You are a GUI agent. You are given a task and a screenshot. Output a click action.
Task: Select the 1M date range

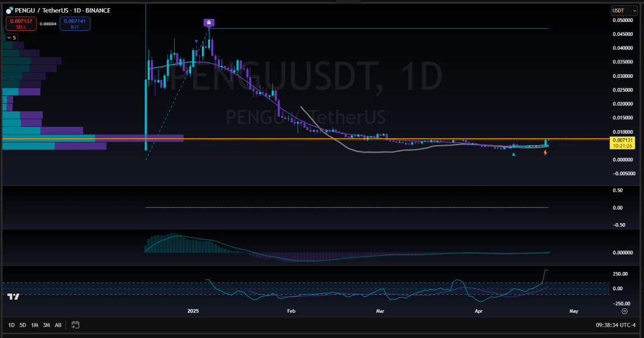(x=35, y=325)
